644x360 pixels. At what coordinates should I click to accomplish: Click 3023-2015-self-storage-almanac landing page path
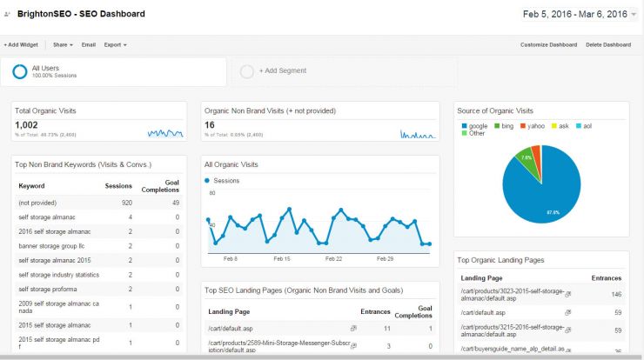point(513,295)
